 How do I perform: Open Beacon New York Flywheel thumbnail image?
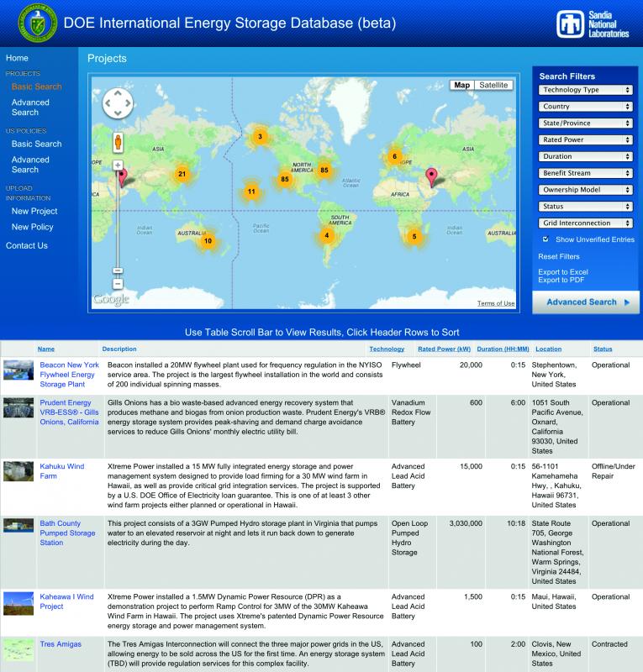pyautogui.click(x=18, y=370)
